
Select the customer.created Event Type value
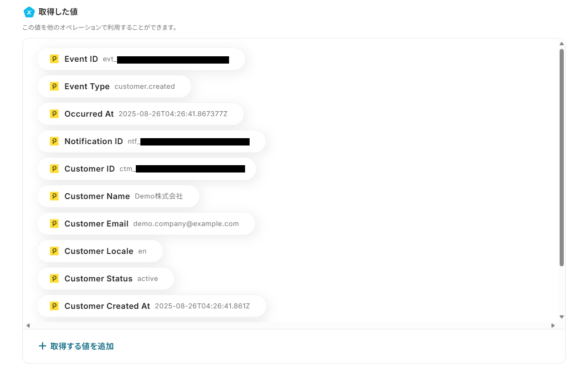coord(144,86)
